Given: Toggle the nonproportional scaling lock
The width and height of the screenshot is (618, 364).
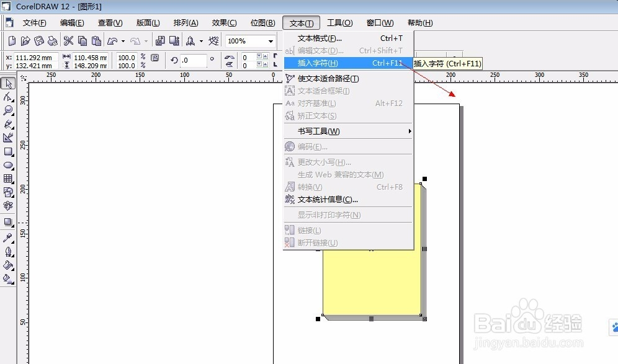Looking at the screenshot, I should [x=155, y=58].
